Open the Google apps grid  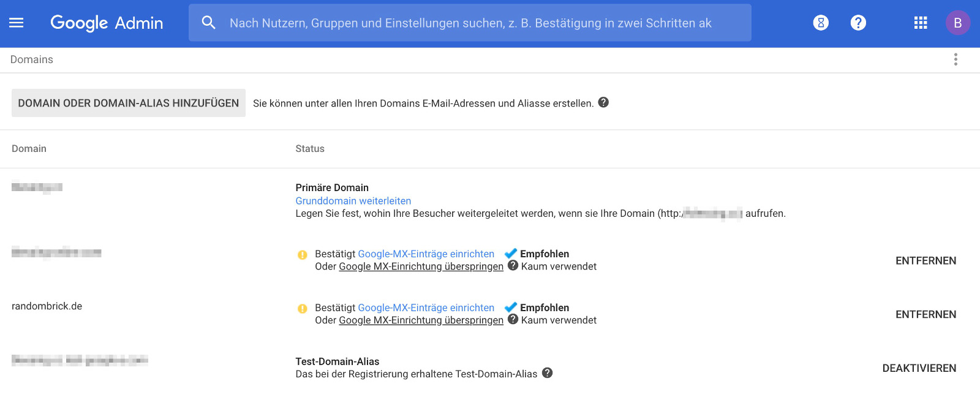pyautogui.click(x=921, y=23)
